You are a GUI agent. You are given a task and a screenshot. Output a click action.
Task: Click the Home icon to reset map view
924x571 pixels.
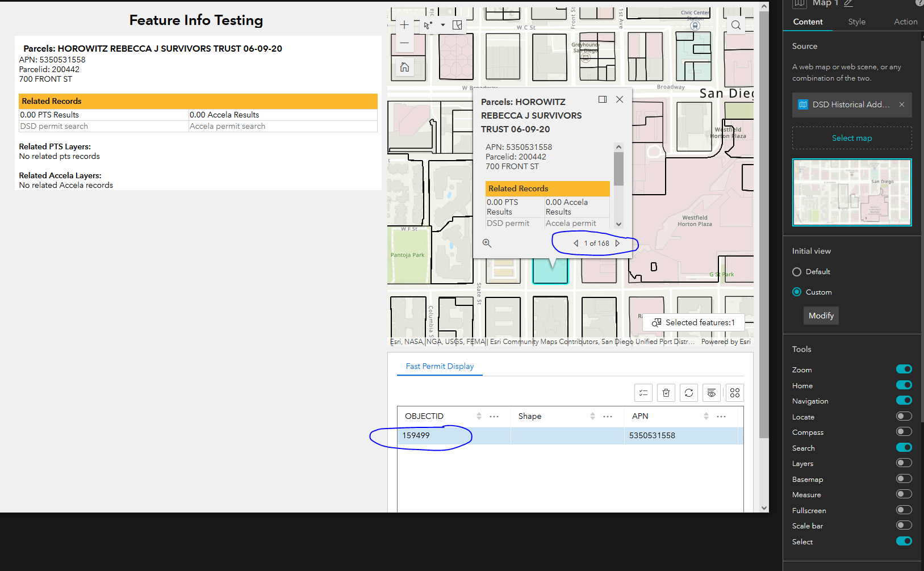click(x=405, y=67)
